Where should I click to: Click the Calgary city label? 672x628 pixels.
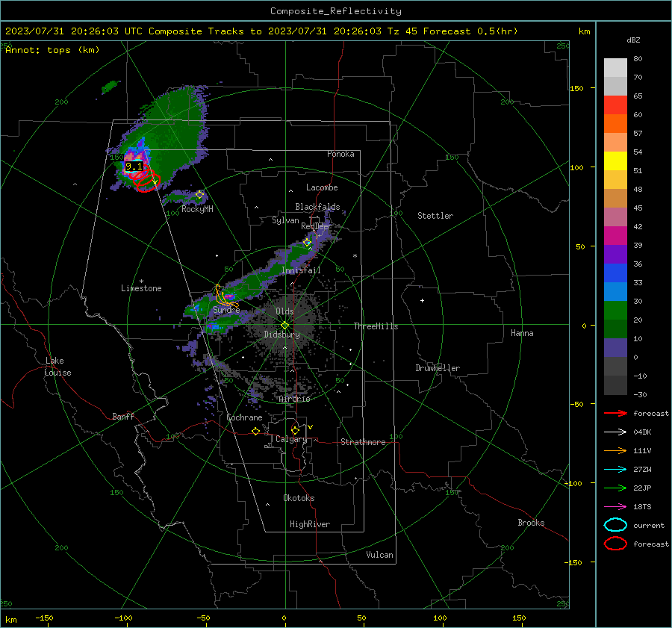[x=291, y=439]
